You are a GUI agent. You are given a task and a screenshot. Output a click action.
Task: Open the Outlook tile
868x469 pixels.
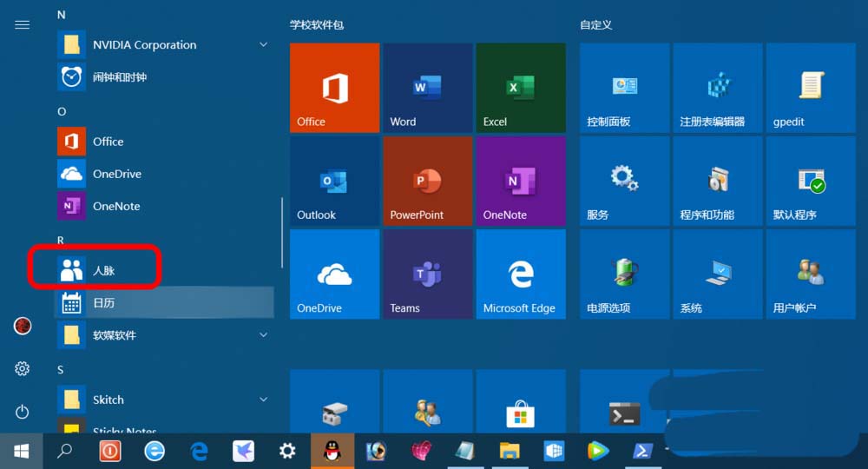point(334,181)
